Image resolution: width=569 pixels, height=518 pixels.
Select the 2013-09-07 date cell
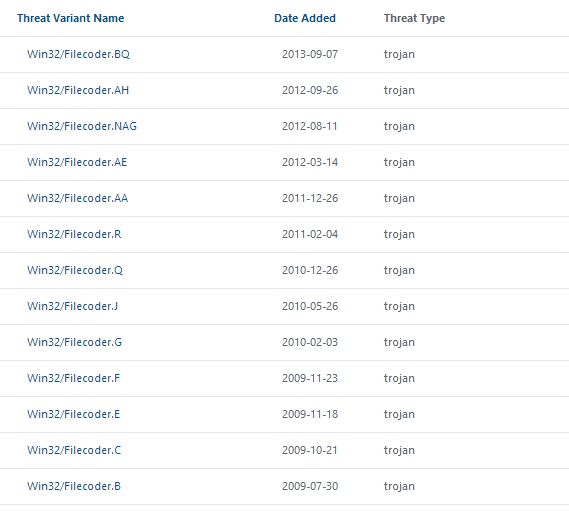310,54
